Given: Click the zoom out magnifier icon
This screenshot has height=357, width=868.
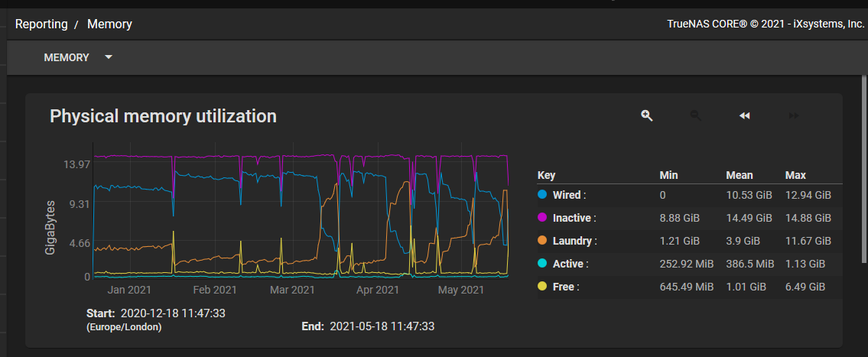Looking at the screenshot, I should (x=695, y=115).
